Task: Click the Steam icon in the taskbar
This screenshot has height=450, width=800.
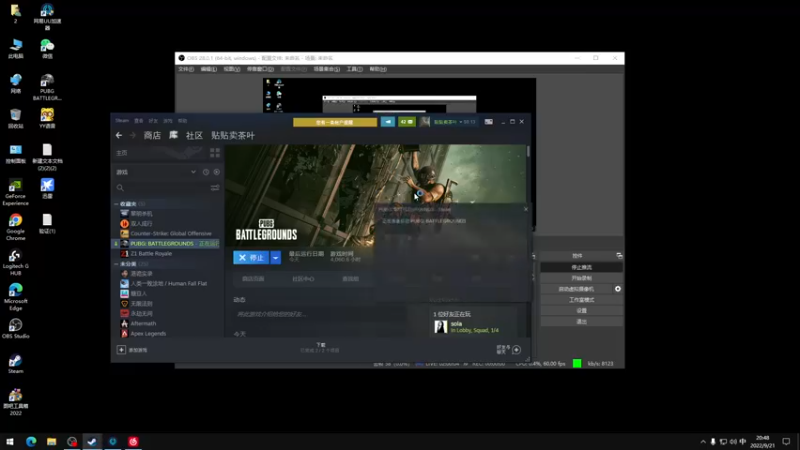Action: [x=92, y=441]
